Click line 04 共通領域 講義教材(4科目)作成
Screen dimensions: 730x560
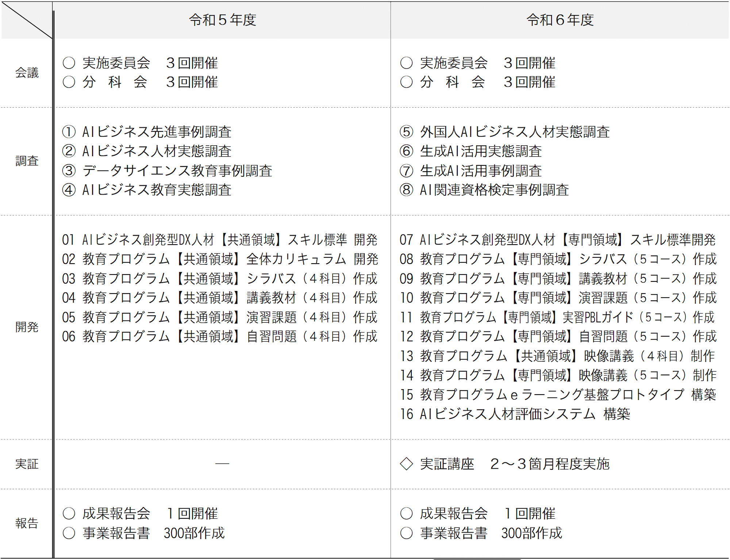(x=220, y=298)
